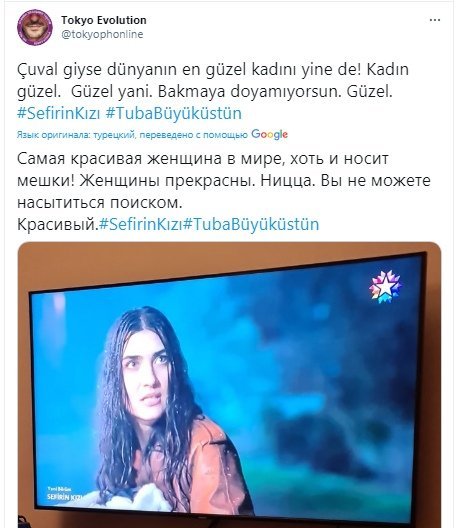The width and height of the screenshot is (461, 528).
Task: Open #TubaBüyüküstün hashtag in translated text
Action: point(251,224)
